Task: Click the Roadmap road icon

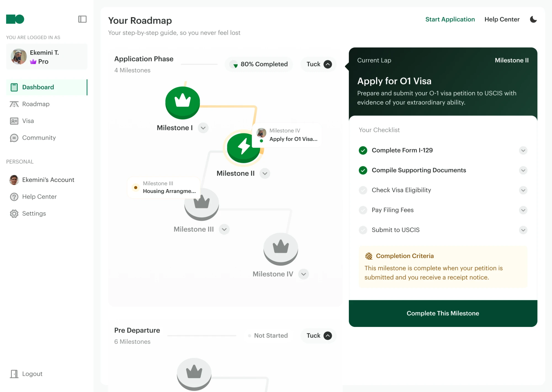Action: (14, 104)
